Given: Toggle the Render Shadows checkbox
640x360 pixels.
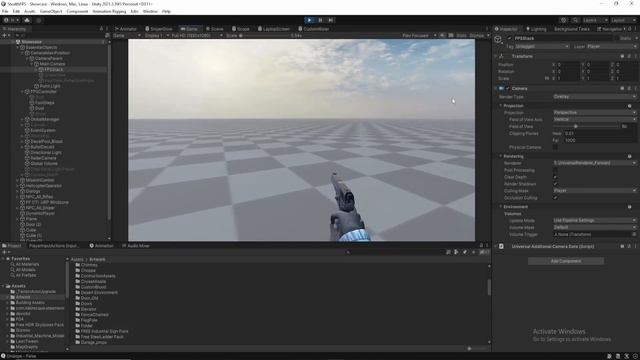Looking at the screenshot, I should tap(555, 184).
